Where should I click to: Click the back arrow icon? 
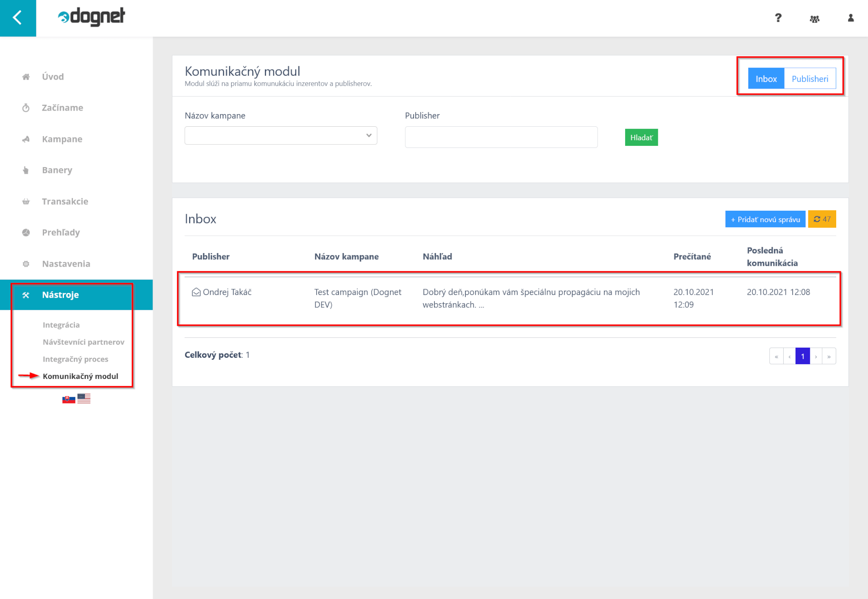point(18,18)
